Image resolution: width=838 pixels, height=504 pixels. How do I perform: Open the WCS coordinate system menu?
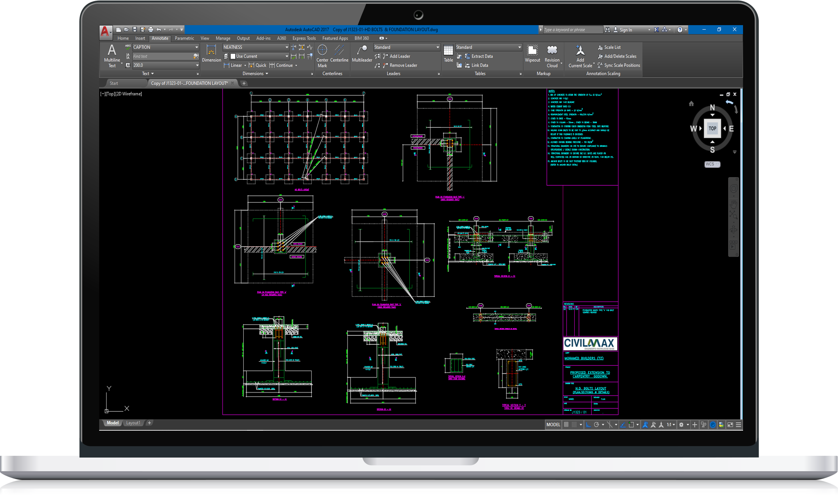coord(712,164)
